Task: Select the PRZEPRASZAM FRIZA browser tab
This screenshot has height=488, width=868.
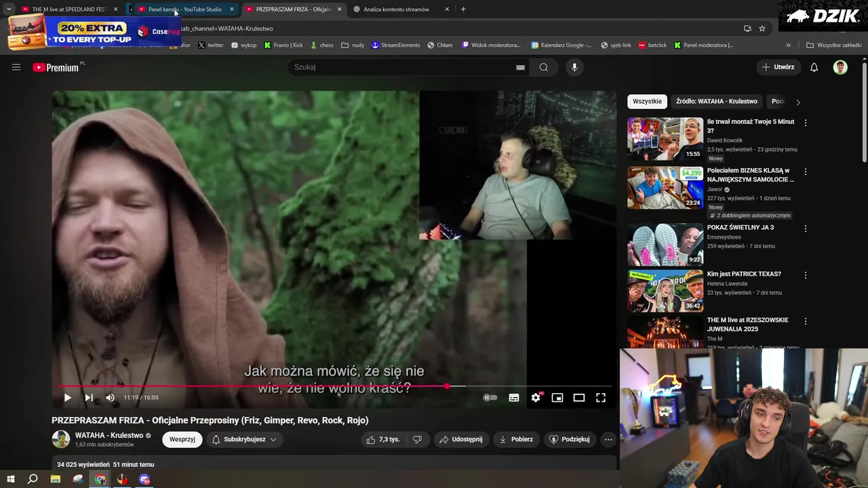Action: 293,9
